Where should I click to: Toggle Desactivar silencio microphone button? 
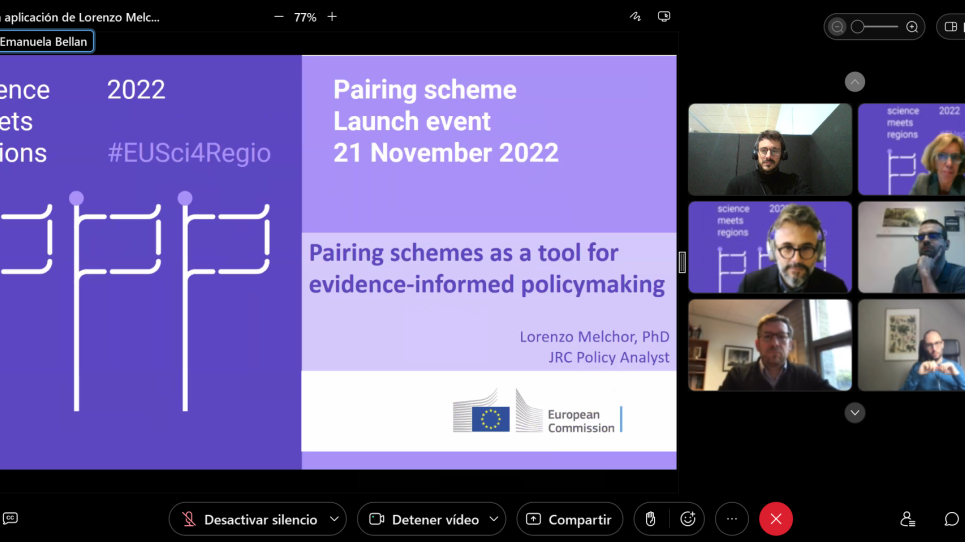pyautogui.click(x=248, y=519)
